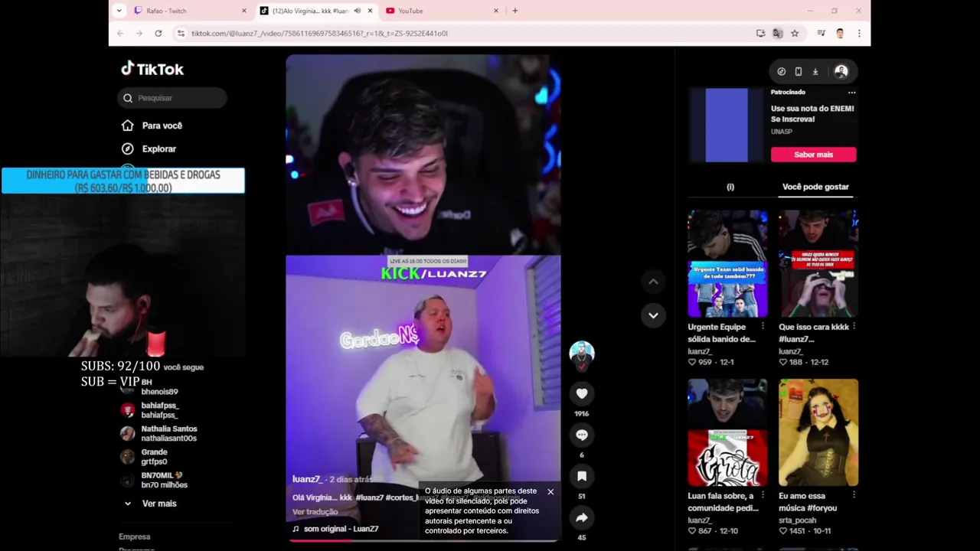The width and height of the screenshot is (980, 551).
Task: Click the Chrome translate page icon
Action: coord(778,33)
